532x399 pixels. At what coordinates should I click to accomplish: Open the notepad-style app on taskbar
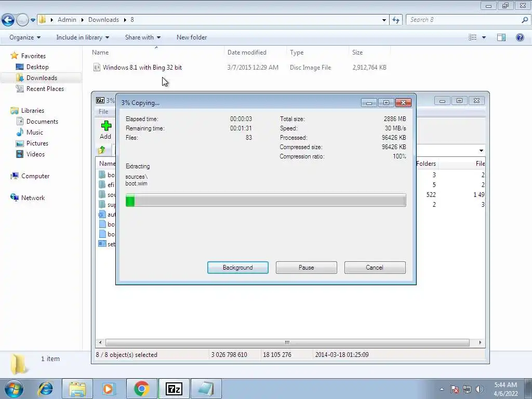(206, 389)
